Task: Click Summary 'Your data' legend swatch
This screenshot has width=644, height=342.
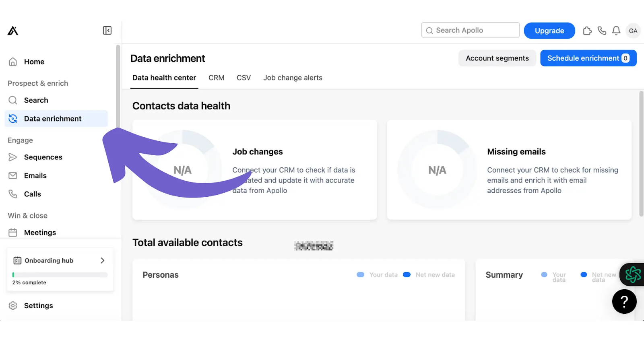Action: coord(544,275)
